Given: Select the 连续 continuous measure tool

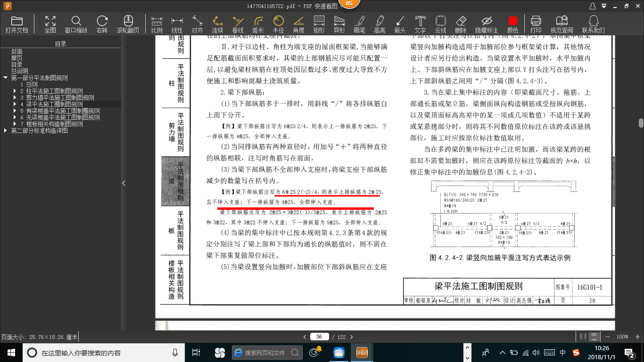Looking at the screenshot, I should coord(217,24).
